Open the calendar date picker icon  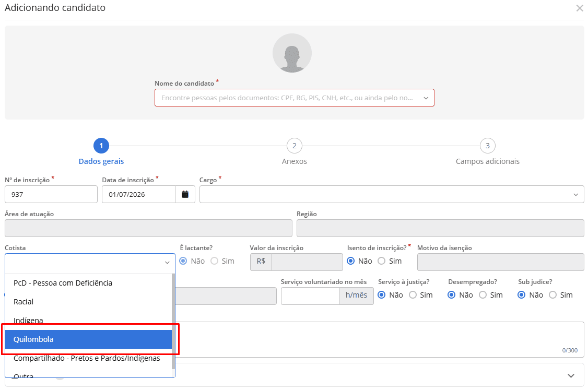pyautogui.click(x=185, y=194)
